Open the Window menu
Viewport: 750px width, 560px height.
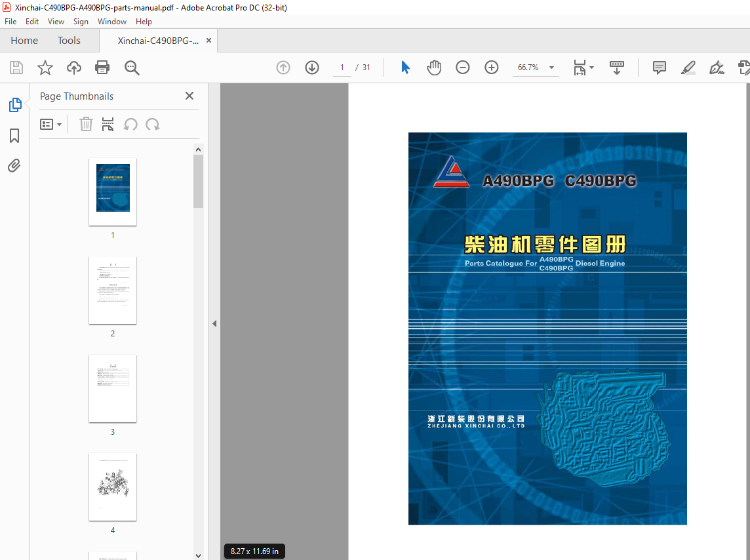tap(112, 22)
